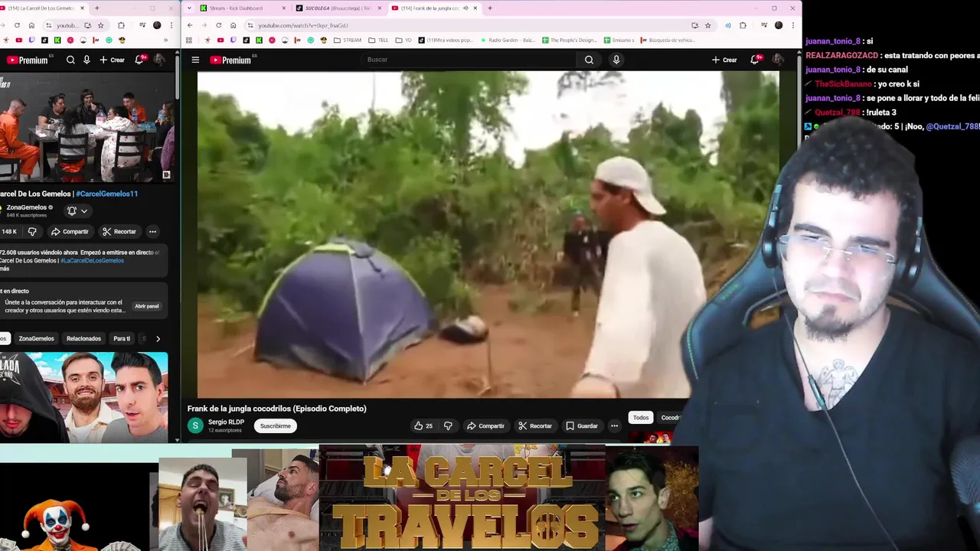Click Crear button in right YouTube window
The height and width of the screenshot is (551, 980).
tap(724, 60)
